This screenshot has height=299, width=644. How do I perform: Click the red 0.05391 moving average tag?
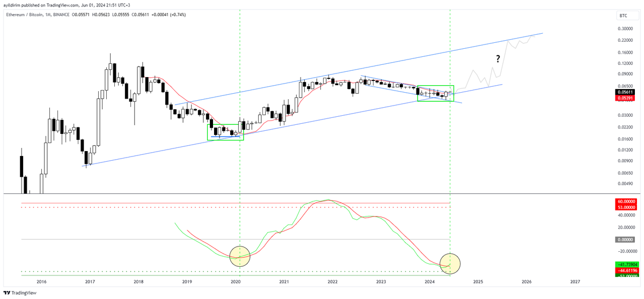(625, 98)
